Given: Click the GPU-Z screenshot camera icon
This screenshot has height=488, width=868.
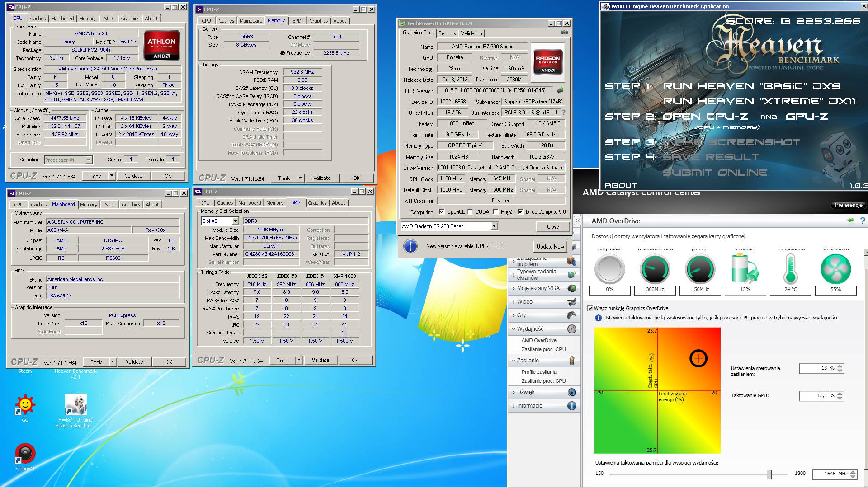Looking at the screenshot, I should [x=564, y=33].
